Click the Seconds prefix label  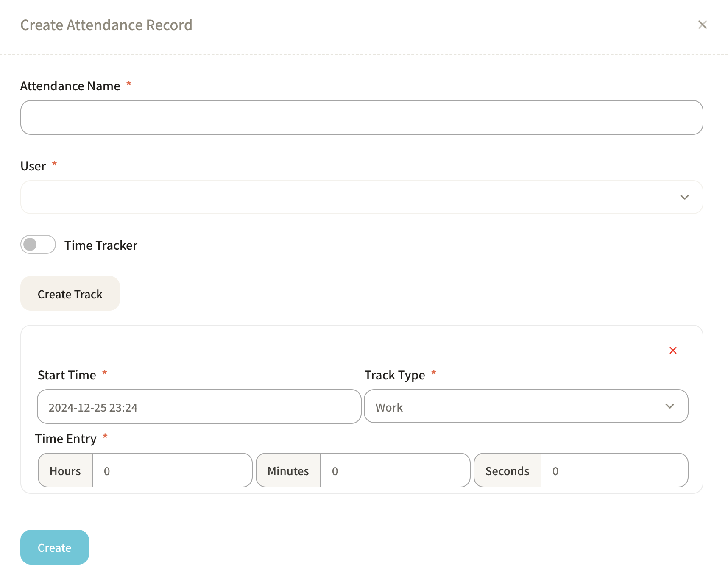point(507,471)
